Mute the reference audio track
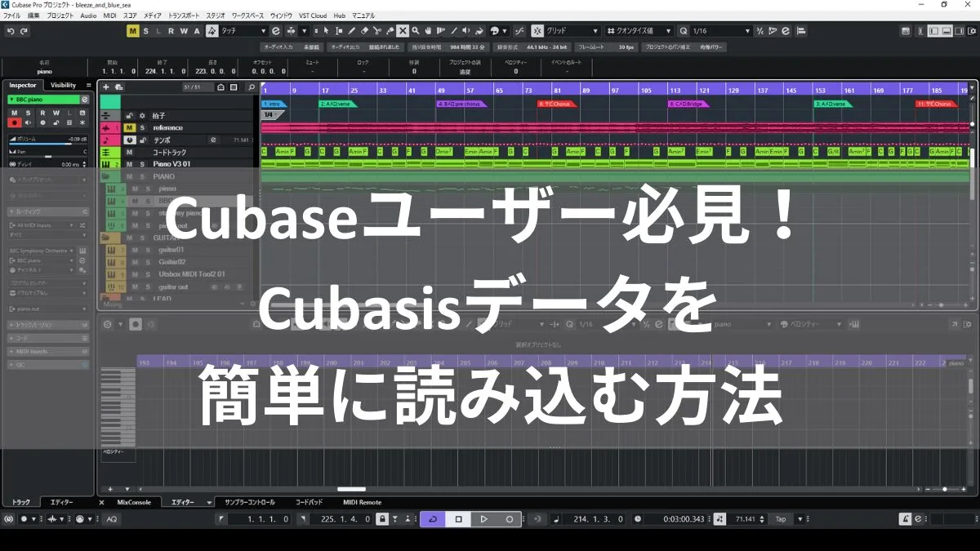Image resolution: width=980 pixels, height=551 pixels. click(129, 127)
